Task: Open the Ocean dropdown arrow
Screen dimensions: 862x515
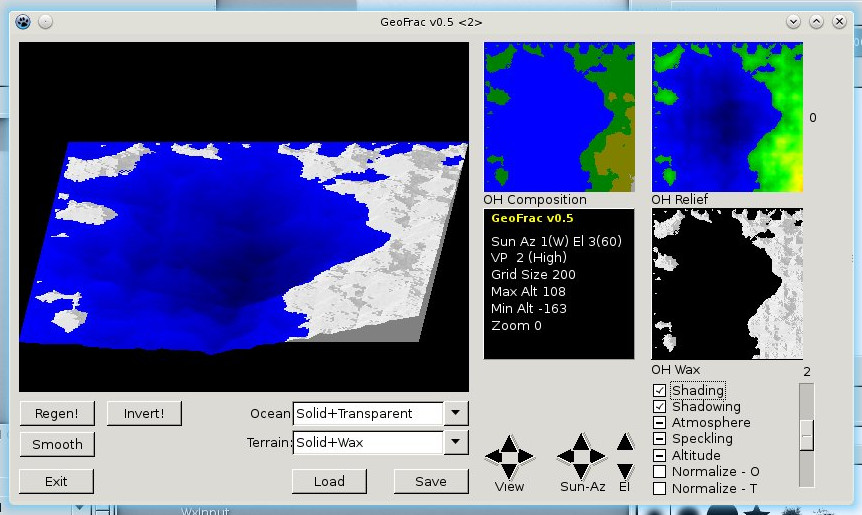Action: [x=455, y=413]
